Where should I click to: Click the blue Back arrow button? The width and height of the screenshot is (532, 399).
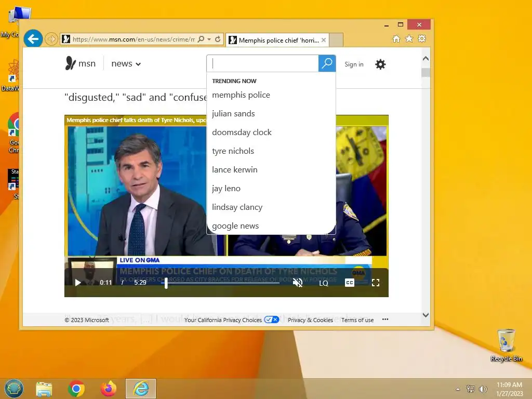[x=33, y=39]
